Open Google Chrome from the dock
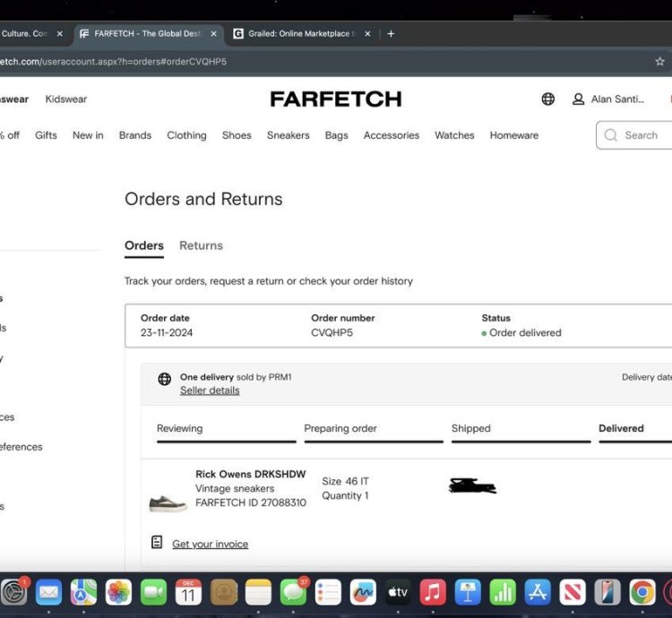The image size is (672, 618). tap(642, 593)
